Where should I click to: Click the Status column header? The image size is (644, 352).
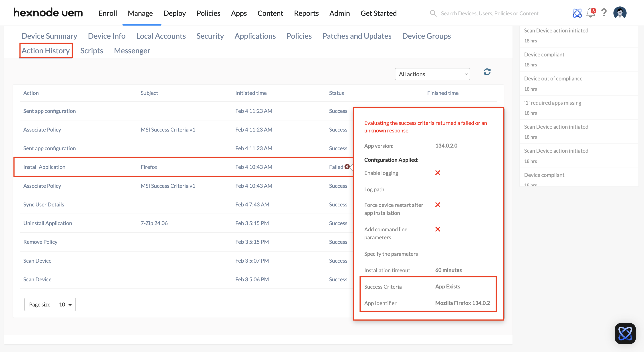336,93
